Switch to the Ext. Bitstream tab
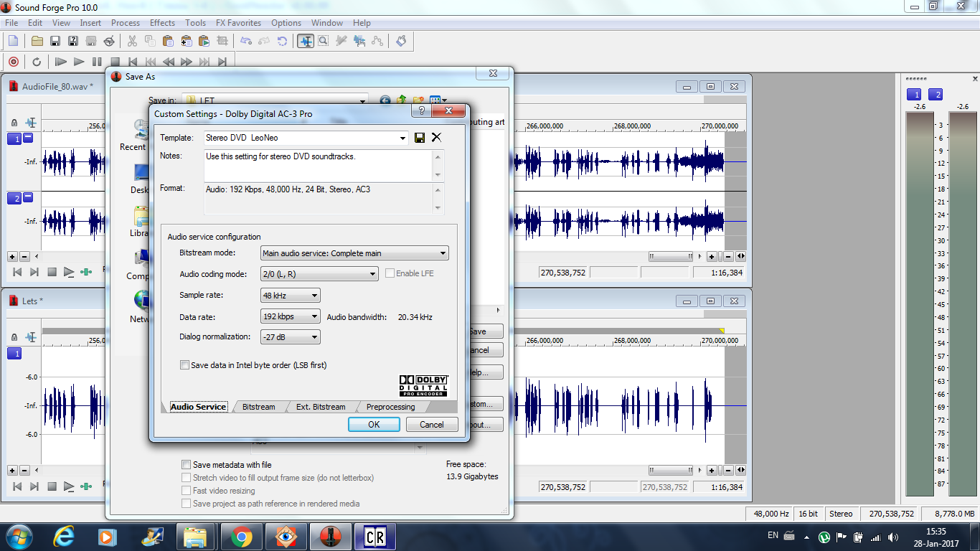 tap(321, 407)
